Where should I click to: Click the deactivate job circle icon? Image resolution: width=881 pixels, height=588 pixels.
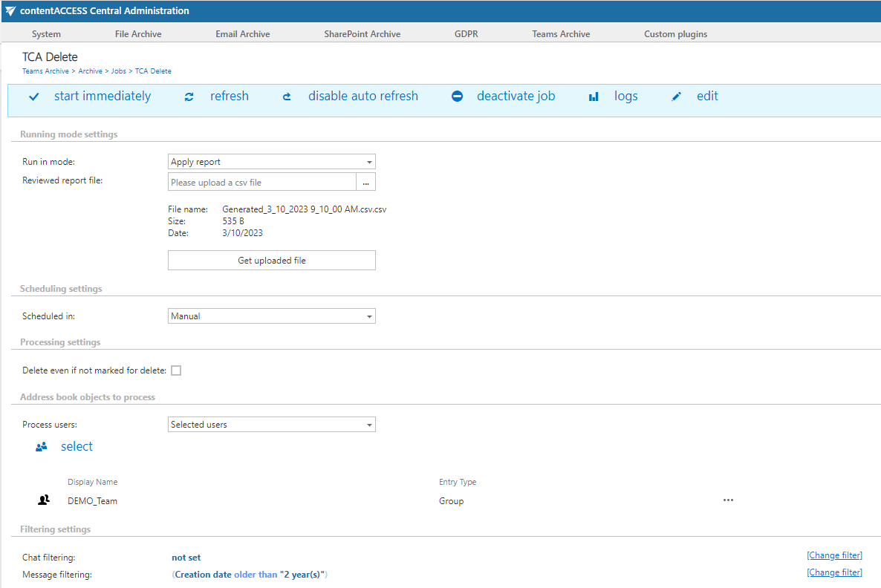[x=458, y=97]
